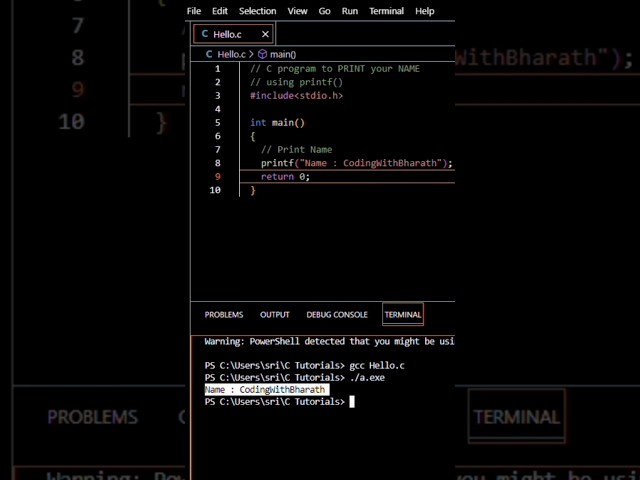Click the cube symbol icon beside main()
The height and width of the screenshot is (480, 640).
pos(262,54)
